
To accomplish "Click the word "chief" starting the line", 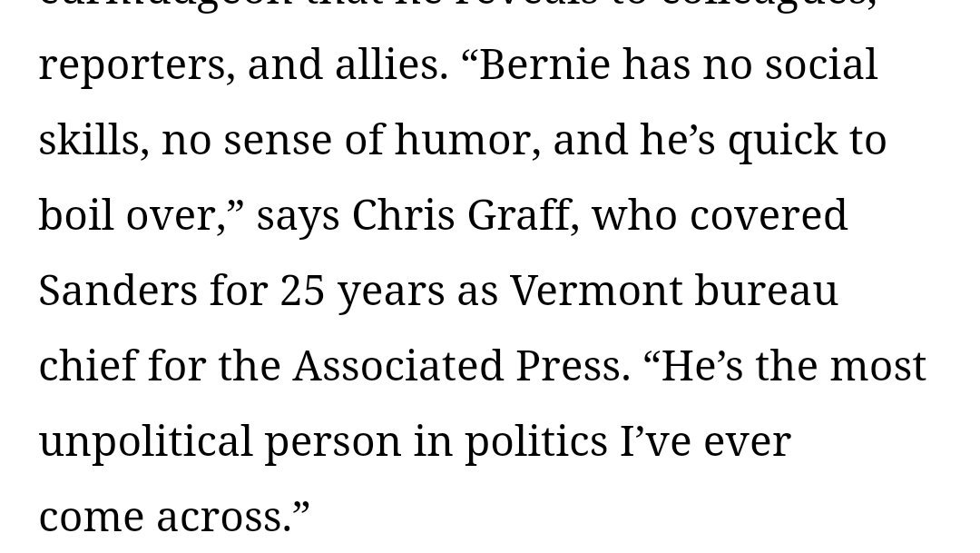I will coord(87,365).
